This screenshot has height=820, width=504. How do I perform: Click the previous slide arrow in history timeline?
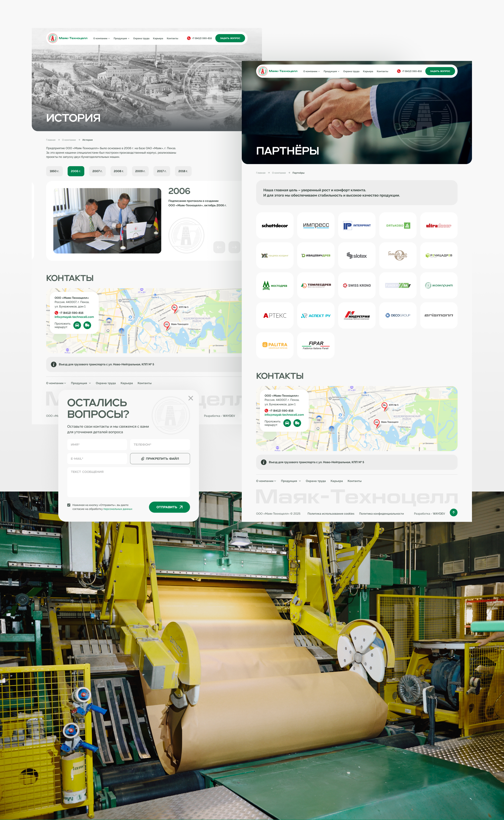(x=219, y=247)
